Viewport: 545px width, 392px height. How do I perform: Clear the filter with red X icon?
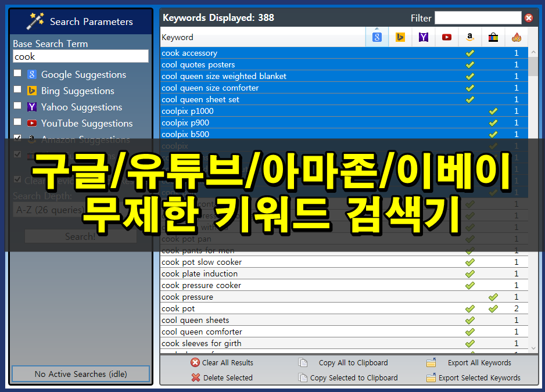(x=529, y=18)
